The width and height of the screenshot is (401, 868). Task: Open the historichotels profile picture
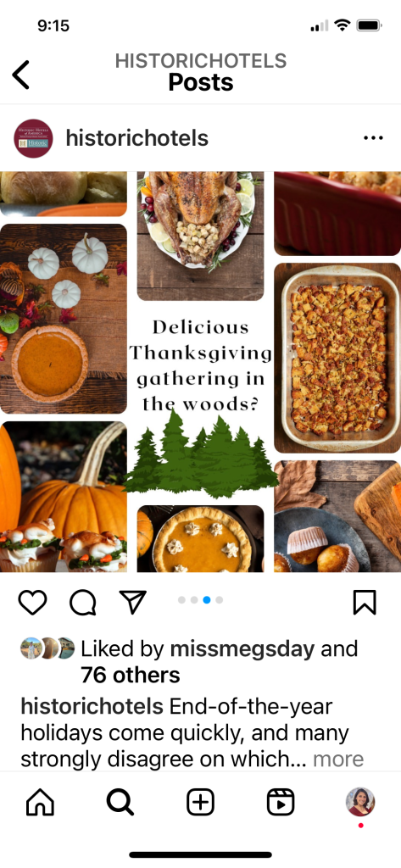33,138
